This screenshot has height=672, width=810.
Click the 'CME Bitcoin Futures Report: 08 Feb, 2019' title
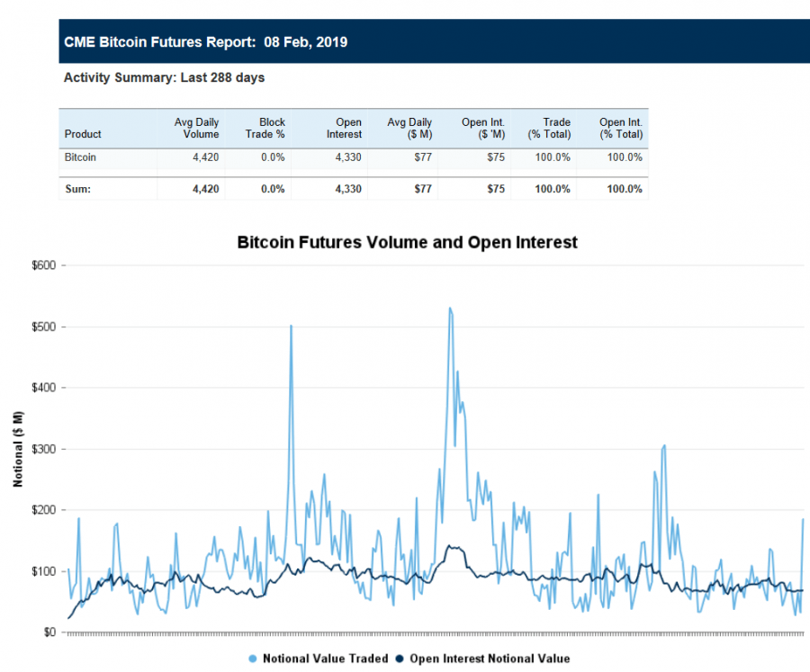tap(205, 42)
